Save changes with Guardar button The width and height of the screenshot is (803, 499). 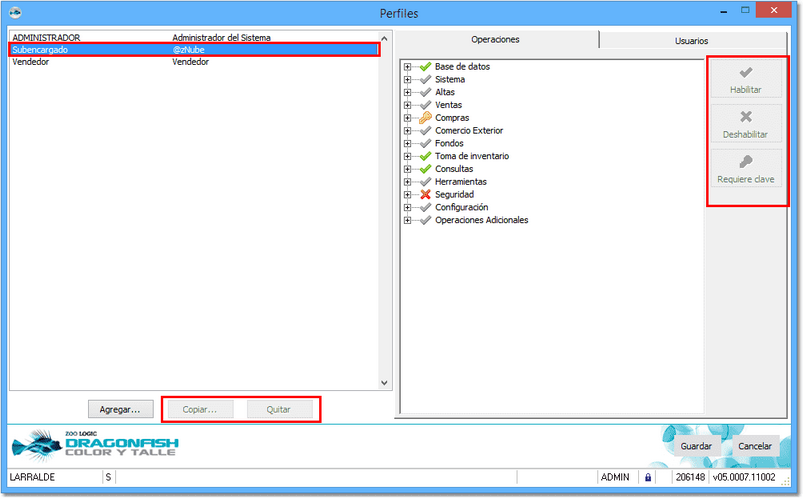click(696, 446)
